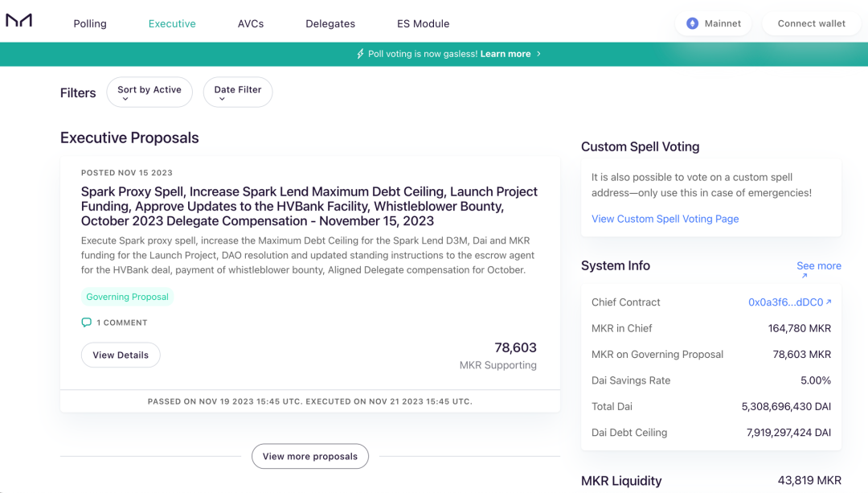Go to the Polling tab
The width and height of the screenshot is (868, 493).
pyautogui.click(x=90, y=24)
